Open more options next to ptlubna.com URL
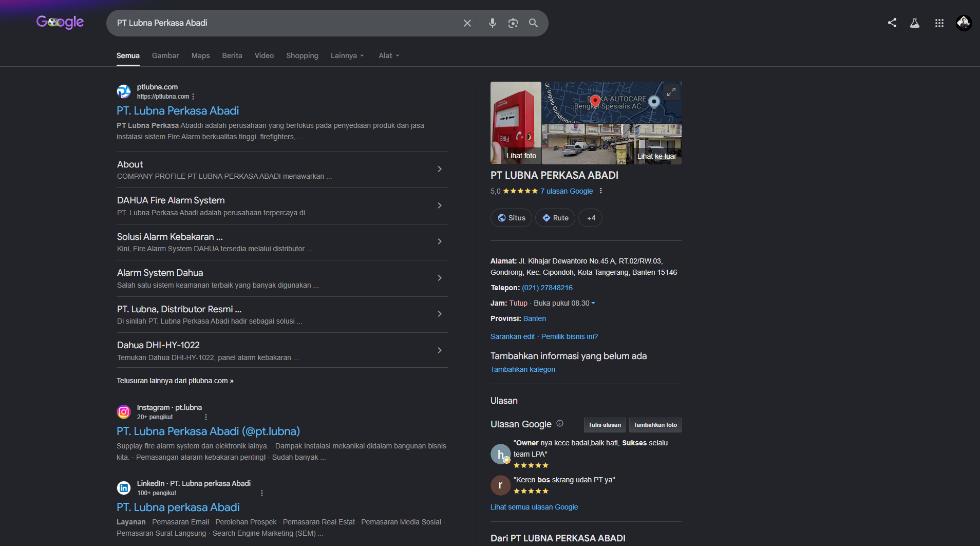This screenshot has height=546, width=980. (193, 97)
